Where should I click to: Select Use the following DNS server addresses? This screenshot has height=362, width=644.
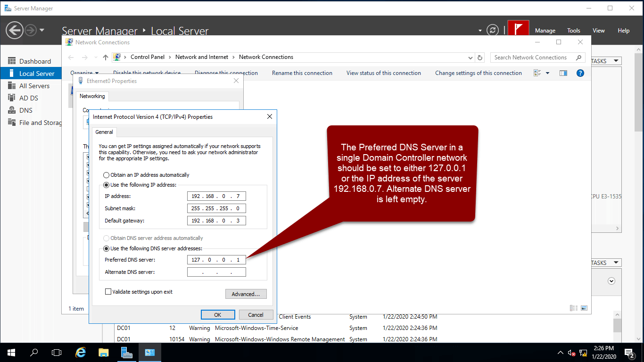coord(153,248)
